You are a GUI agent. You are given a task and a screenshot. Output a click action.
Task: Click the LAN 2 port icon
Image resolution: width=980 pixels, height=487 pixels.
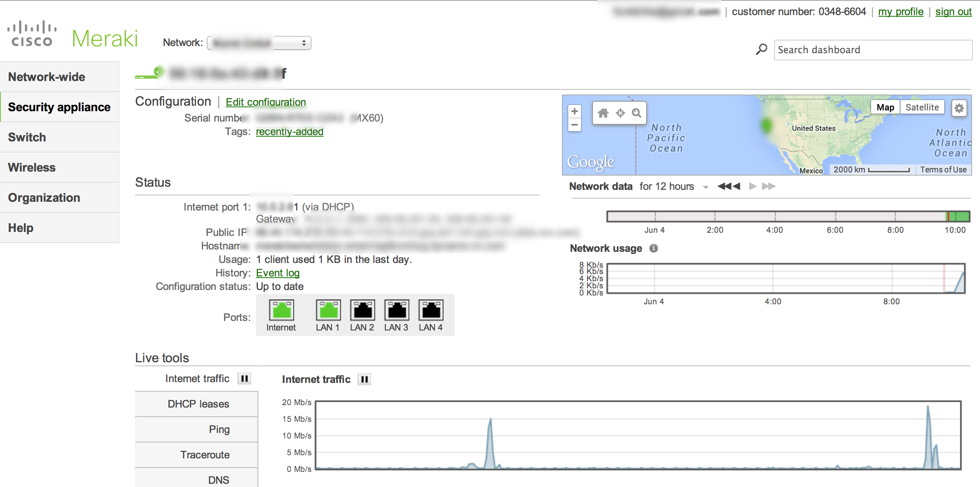(x=362, y=310)
